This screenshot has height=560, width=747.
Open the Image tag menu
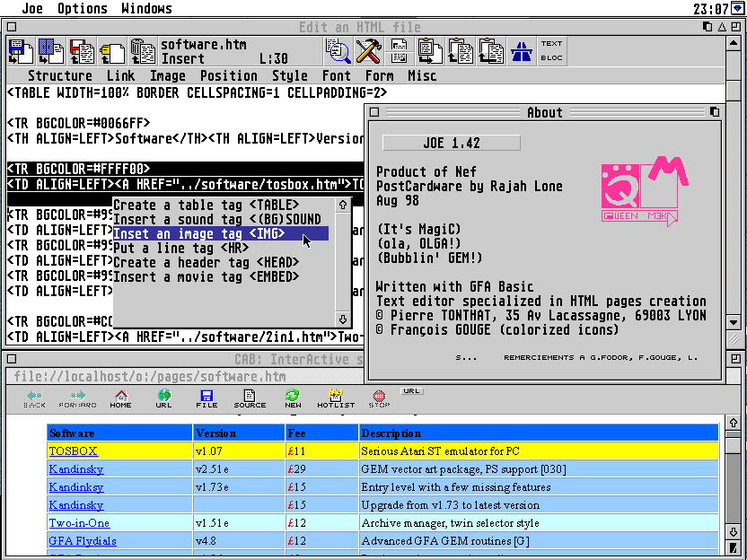168,75
